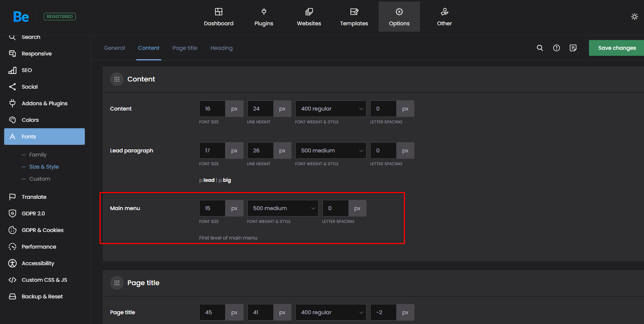Open Colors in the sidebar
This screenshot has height=324, width=644.
30,120
